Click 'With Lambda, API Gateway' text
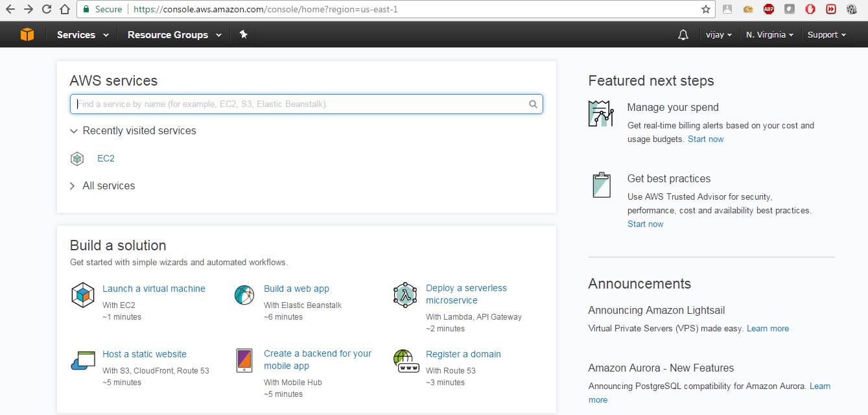 (x=474, y=317)
